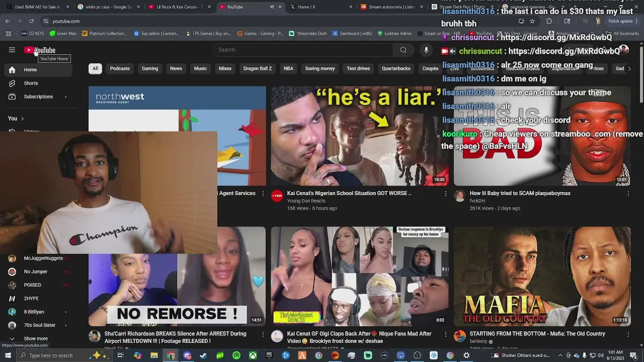
Task: Open options for How lil Baby SCAM video
Action: [628, 194]
